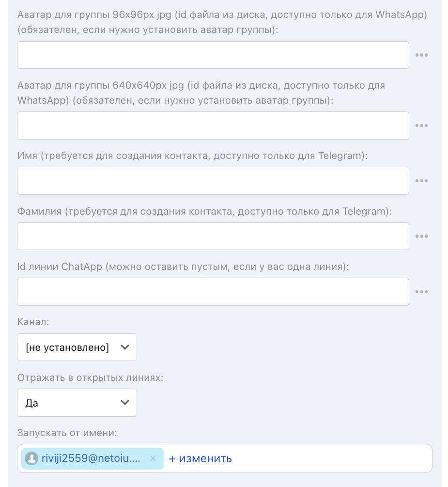Click the down arrow beside the Да value
The height and width of the screenshot is (487, 448).
(125, 403)
